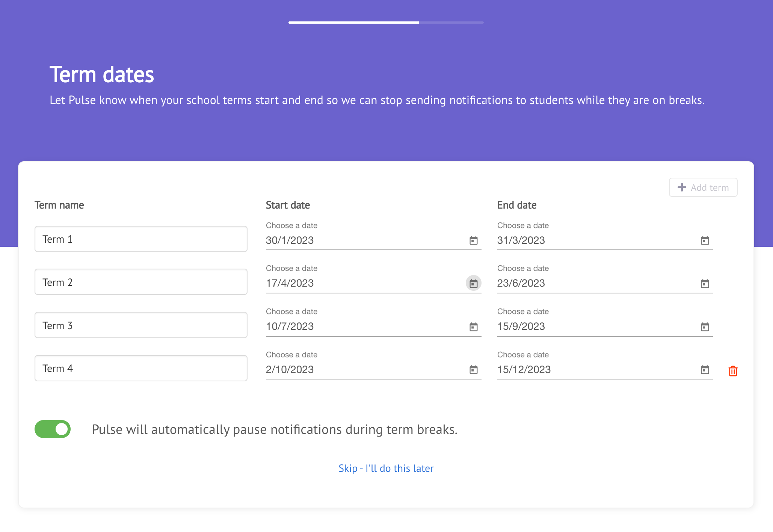Open calendar picker for Term 4 start date

coord(473,370)
